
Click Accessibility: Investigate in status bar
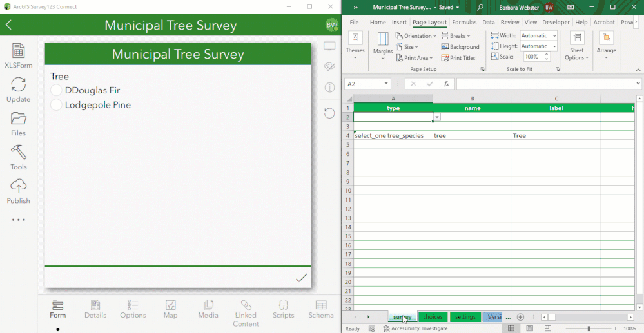[x=415, y=328]
